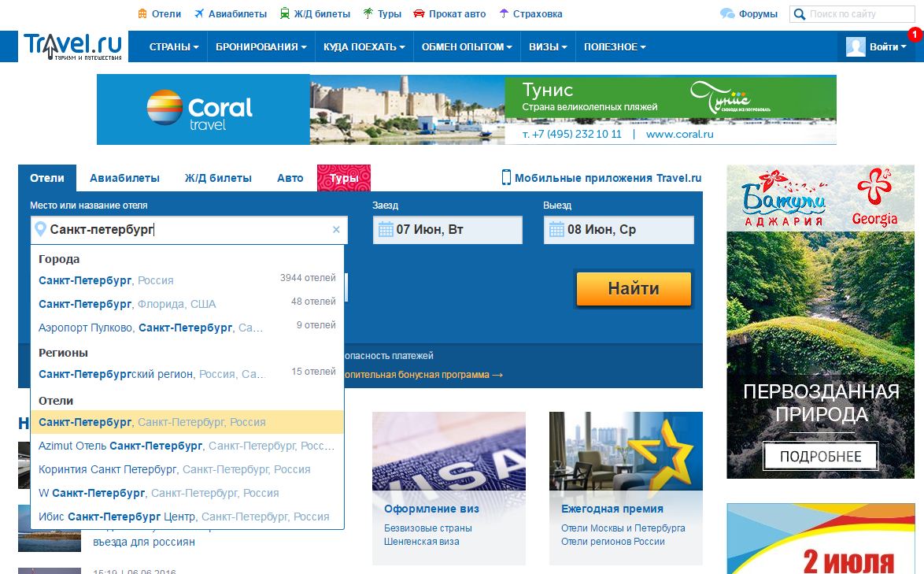Select Ибис Санкт-Петербург Центр suggestion
Image resolution: width=924 pixels, height=574 pixels.
[187, 517]
